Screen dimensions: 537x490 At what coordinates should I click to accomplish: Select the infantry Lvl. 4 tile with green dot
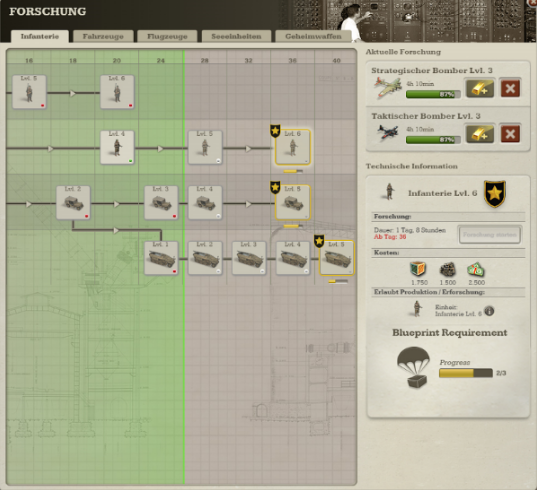pyautogui.click(x=117, y=147)
